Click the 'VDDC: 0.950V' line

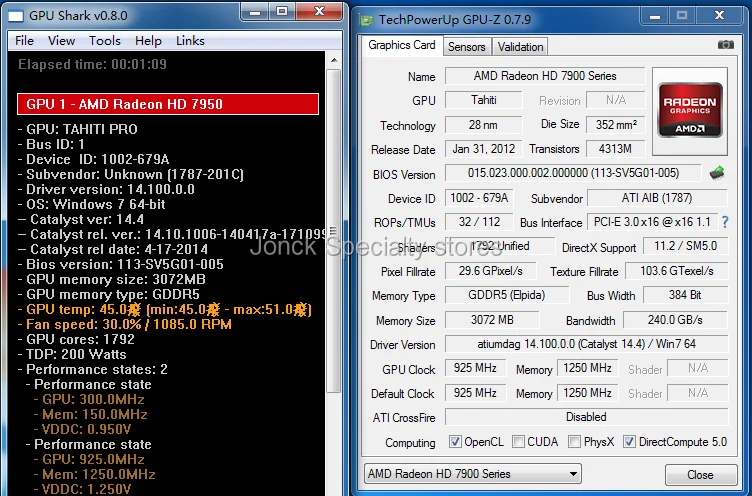tap(82, 429)
